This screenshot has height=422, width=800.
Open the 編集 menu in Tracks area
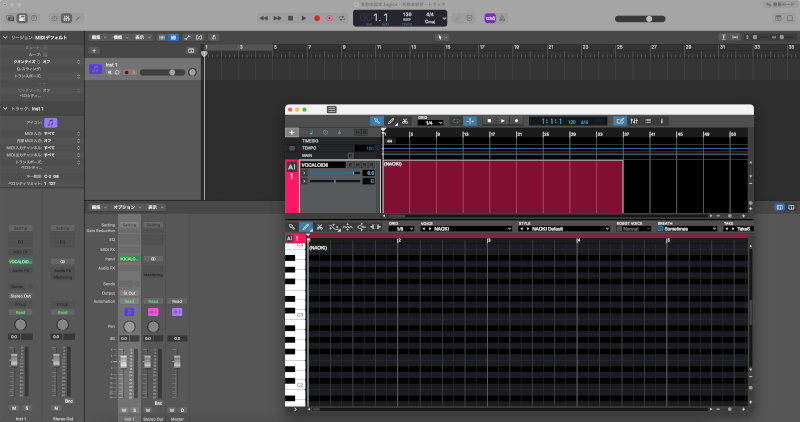coord(98,37)
